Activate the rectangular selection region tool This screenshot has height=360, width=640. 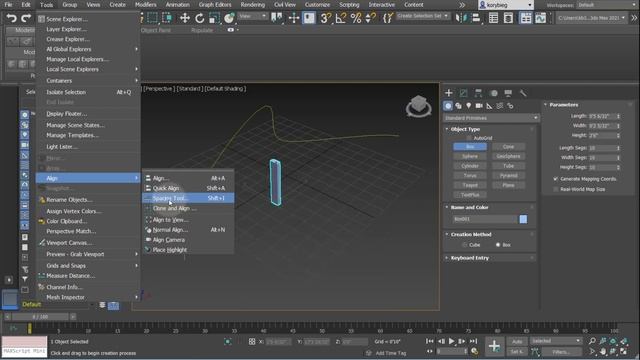tap(152, 18)
